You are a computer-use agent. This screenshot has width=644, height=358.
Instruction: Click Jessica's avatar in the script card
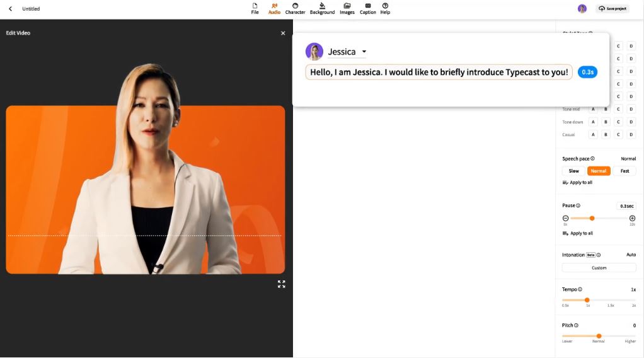314,52
